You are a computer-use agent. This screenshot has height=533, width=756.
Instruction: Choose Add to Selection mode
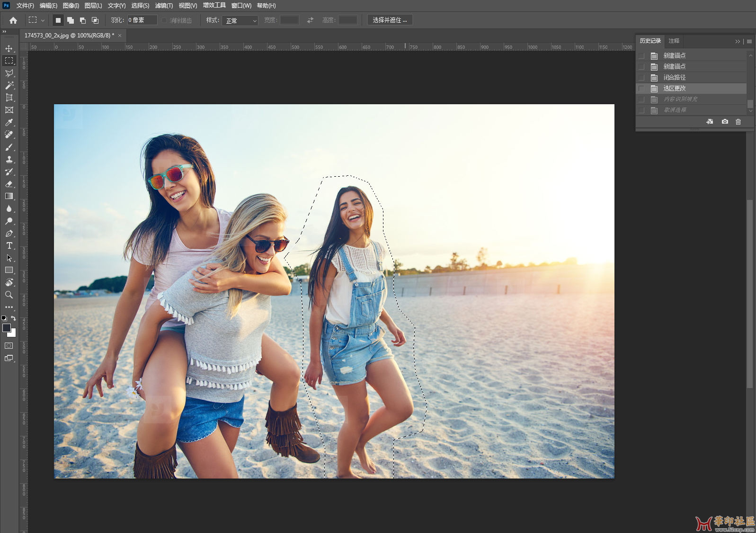71,20
